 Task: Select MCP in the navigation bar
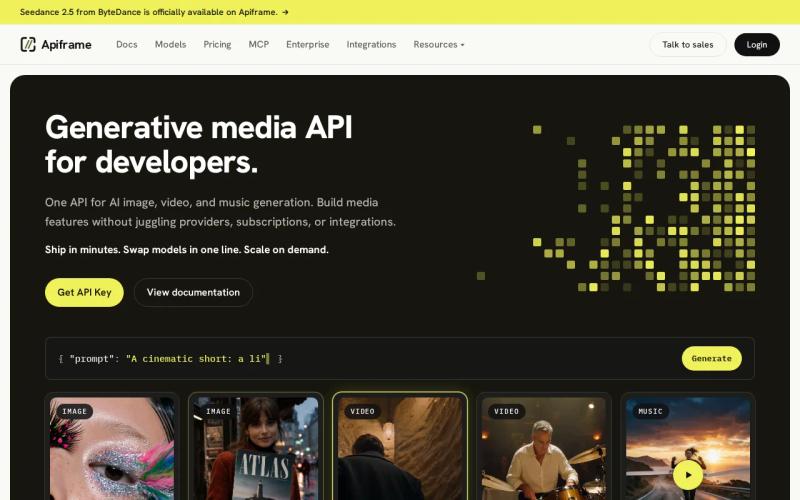click(259, 44)
